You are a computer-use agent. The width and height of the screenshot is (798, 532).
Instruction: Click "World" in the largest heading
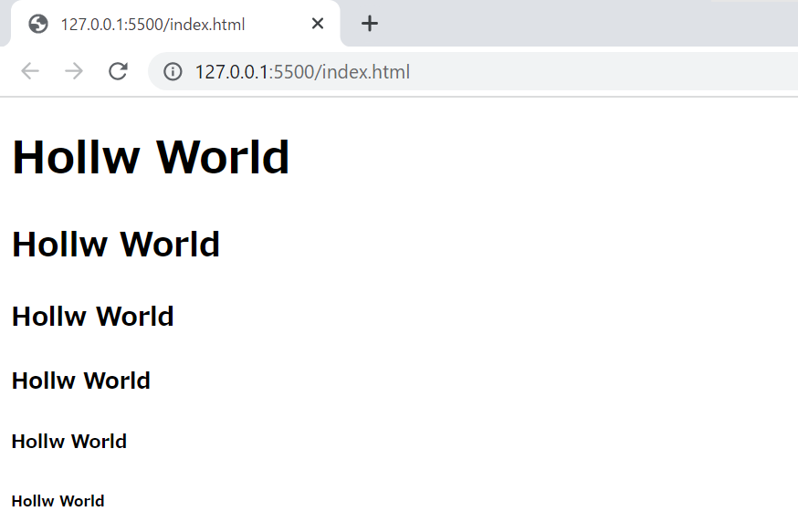(x=223, y=157)
